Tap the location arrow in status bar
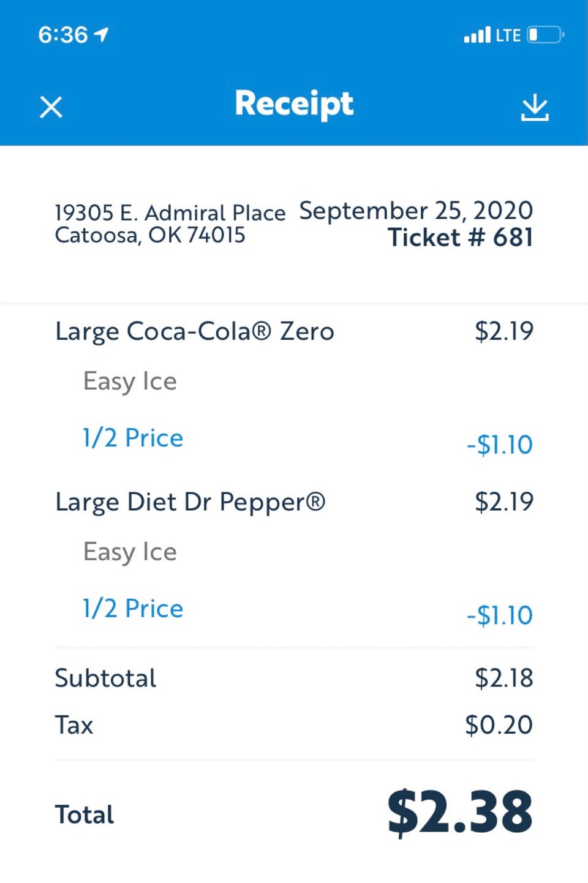Screen dimensions: 588x883 (x=102, y=34)
